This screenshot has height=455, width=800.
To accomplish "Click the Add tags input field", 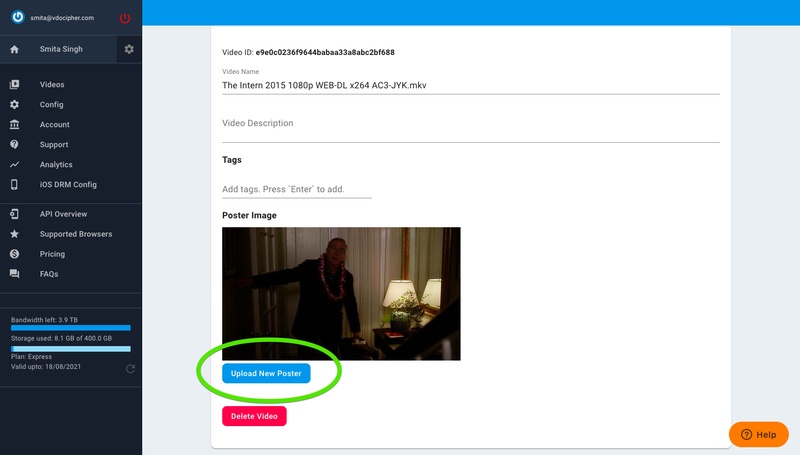I will click(296, 189).
